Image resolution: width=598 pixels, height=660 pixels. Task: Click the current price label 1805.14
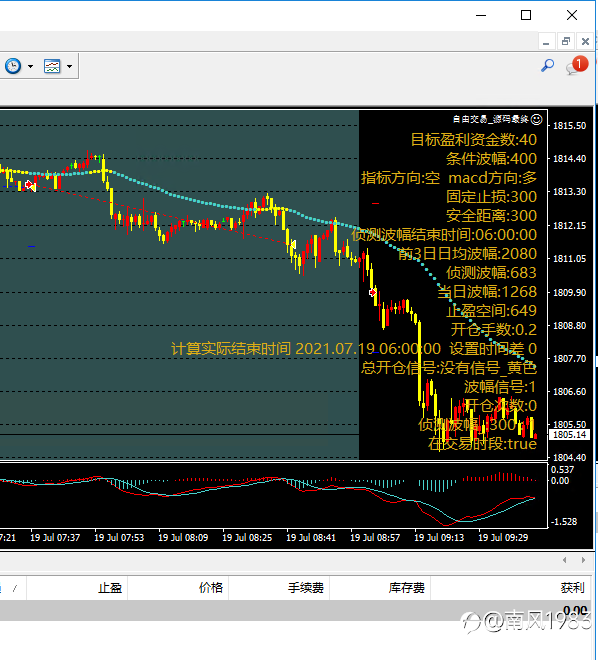pos(569,434)
